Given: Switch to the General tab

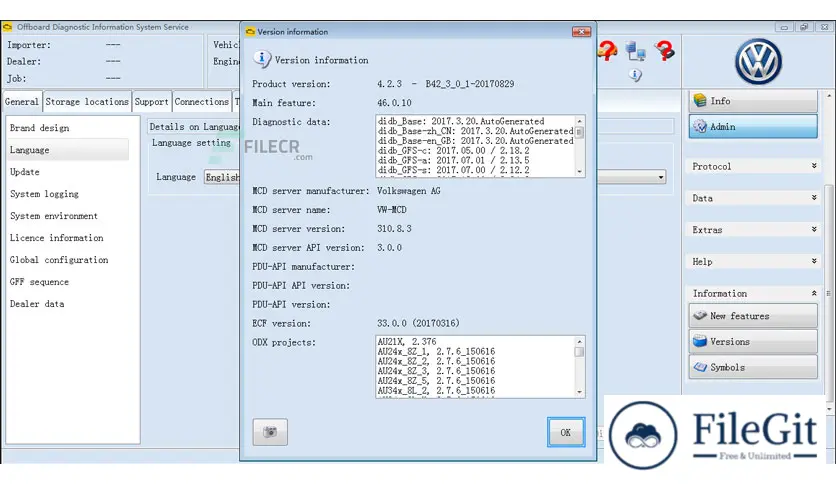Looking at the screenshot, I should (x=22, y=101).
